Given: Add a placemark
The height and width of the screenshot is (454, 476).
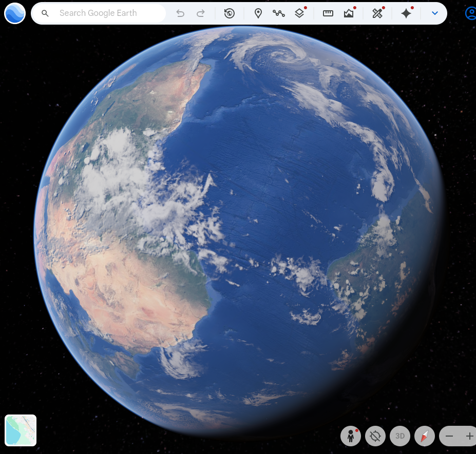Looking at the screenshot, I should point(258,13).
